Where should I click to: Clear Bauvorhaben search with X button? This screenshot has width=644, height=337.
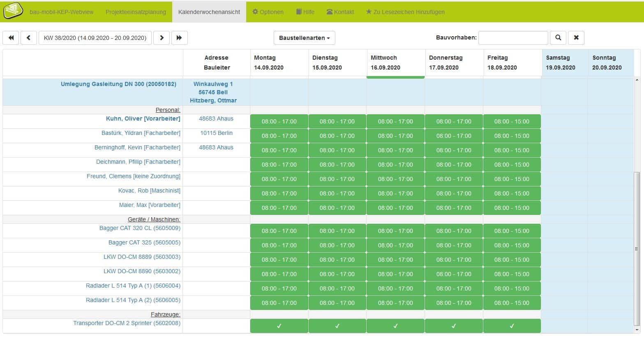[x=576, y=38]
